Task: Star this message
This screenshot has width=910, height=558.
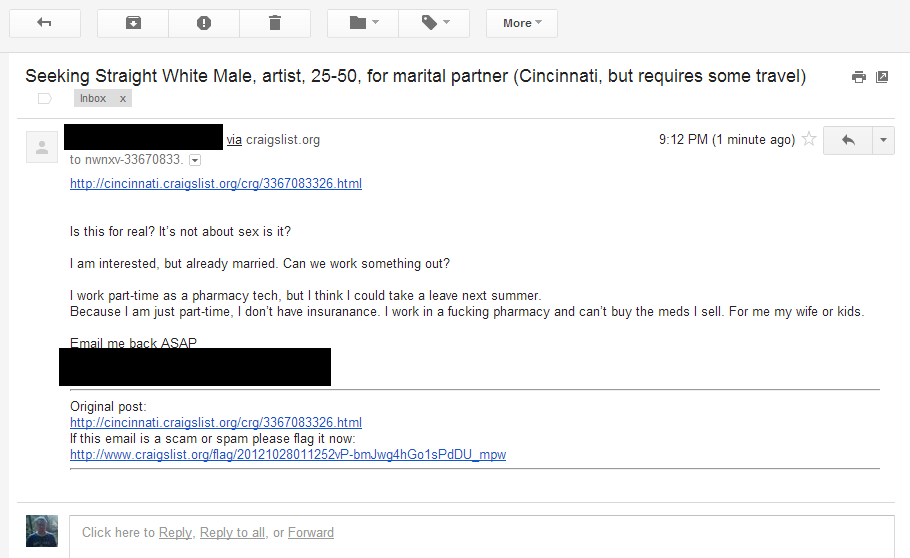Action: [809, 140]
